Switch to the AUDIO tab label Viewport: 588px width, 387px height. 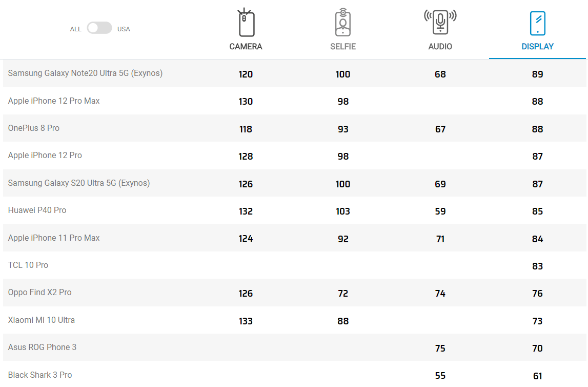440,47
